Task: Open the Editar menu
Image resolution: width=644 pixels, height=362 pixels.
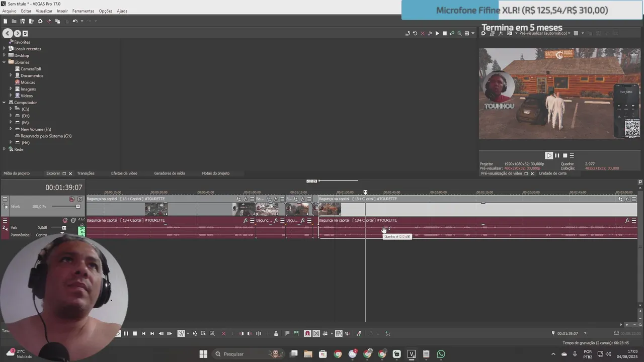Action: click(x=26, y=11)
